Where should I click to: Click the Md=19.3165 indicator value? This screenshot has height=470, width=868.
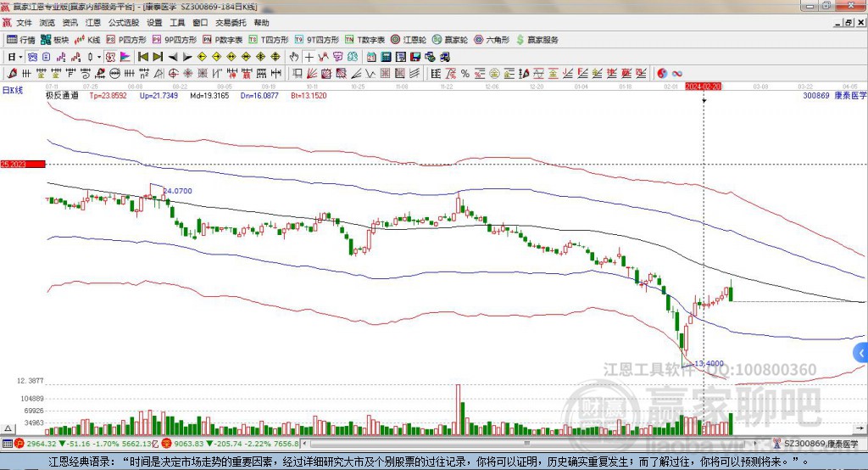pos(209,95)
